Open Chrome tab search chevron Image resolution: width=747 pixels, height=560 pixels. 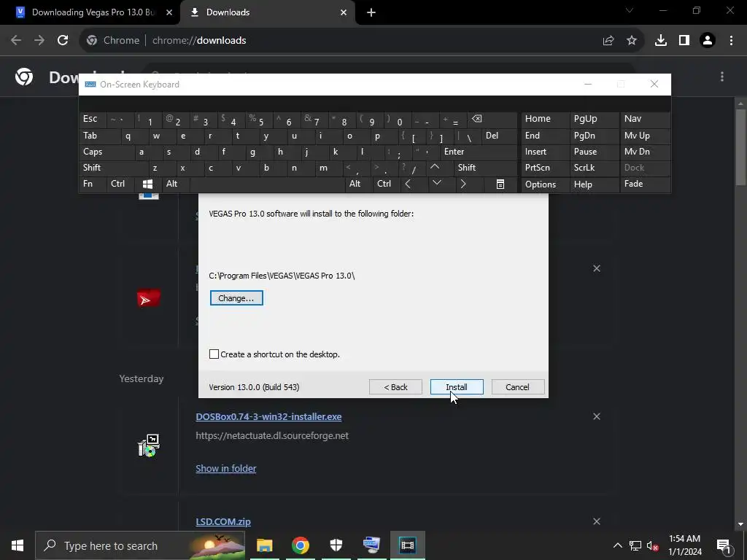pyautogui.click(x=630, y=10)
